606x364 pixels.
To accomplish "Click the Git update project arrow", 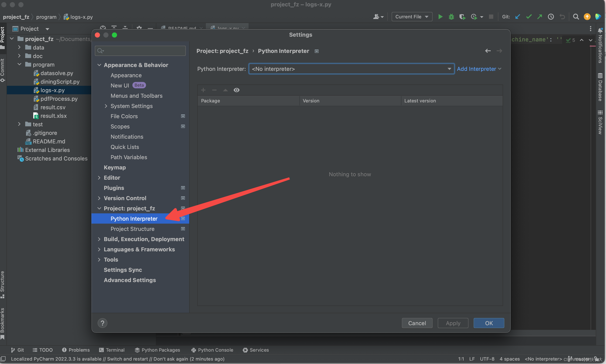I will (x=517, y=17).
